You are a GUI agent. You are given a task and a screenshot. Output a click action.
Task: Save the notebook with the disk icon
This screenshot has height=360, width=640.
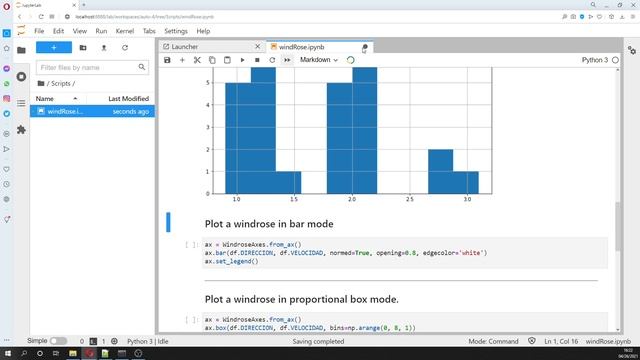(167, 60)
